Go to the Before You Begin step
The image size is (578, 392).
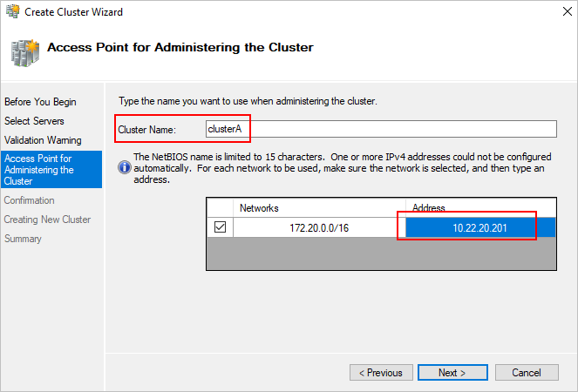[40, 102]
